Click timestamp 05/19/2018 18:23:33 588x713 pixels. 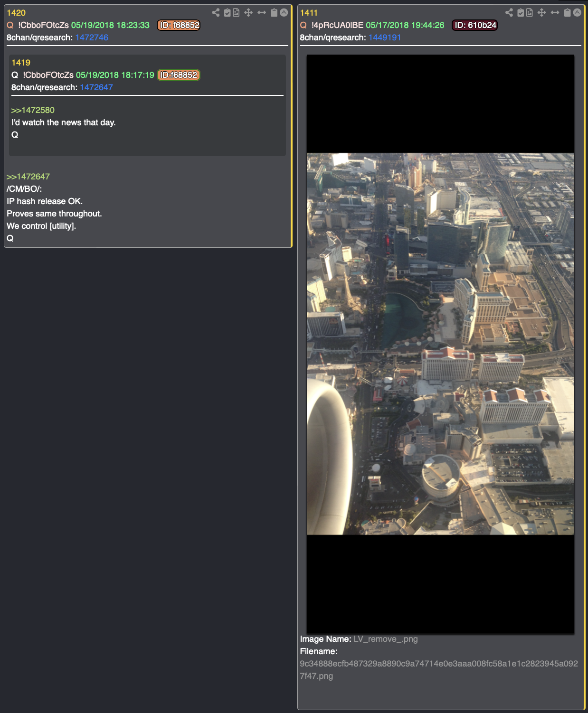[x=110, y=25]
